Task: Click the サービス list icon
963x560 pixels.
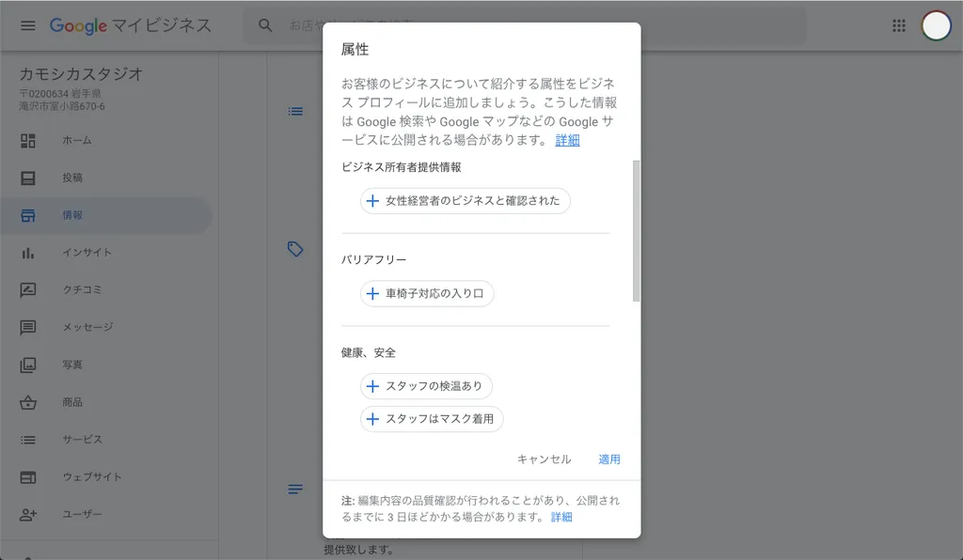Action: click(x=27, y=440)
